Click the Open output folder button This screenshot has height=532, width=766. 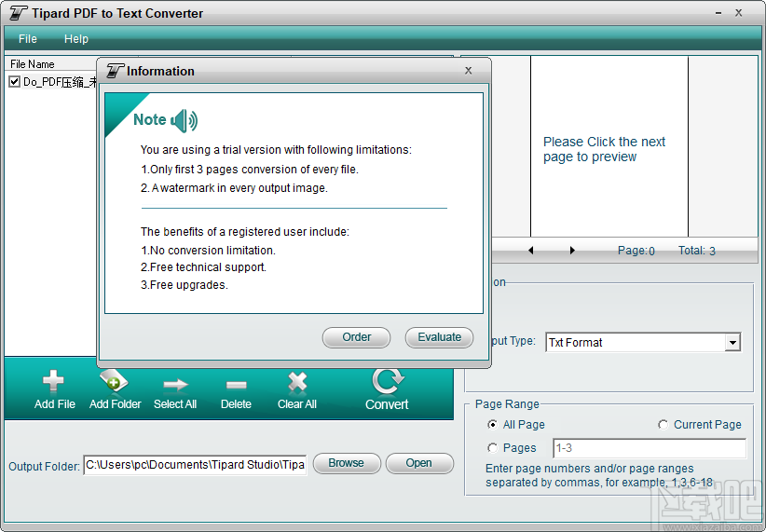tap(419, 463)
